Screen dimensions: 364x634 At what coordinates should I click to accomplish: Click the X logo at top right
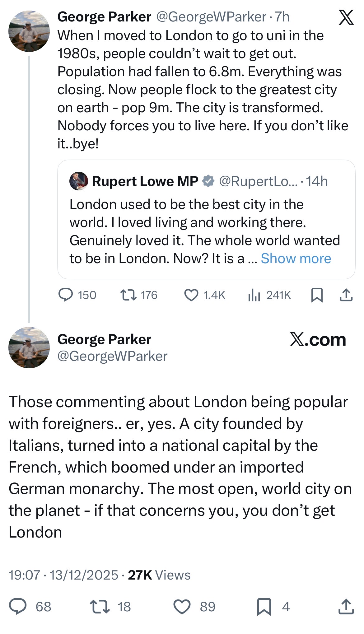click(346, 17)
